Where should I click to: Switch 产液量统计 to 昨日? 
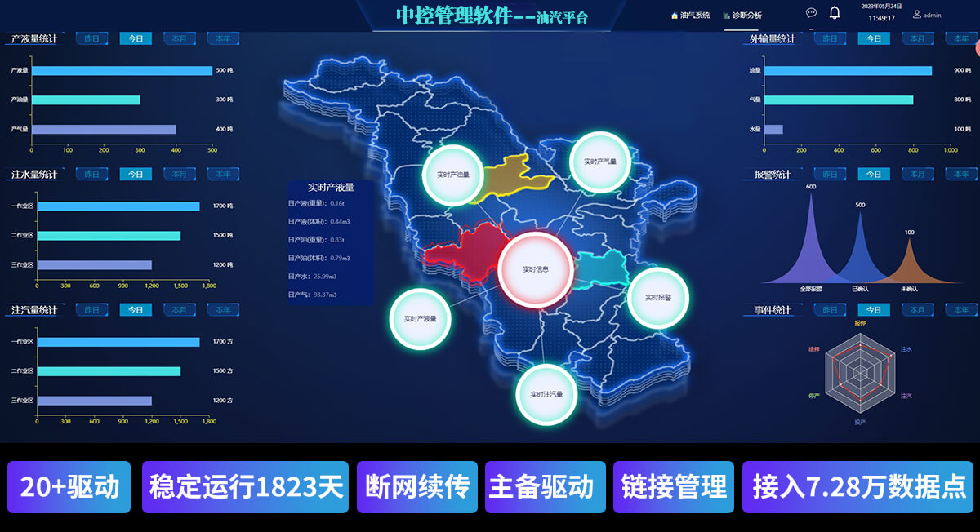91,38
